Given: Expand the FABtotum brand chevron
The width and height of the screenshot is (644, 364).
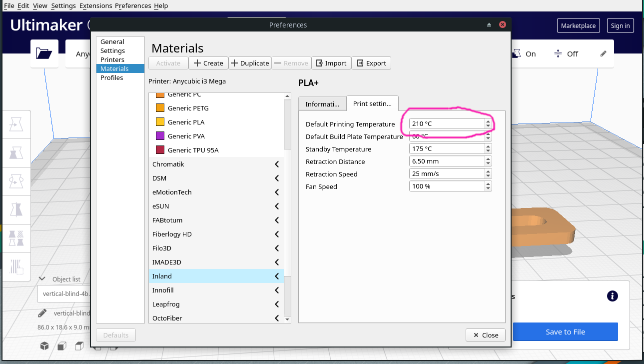Looking at the screenshot, I should (x=277, y=220).
